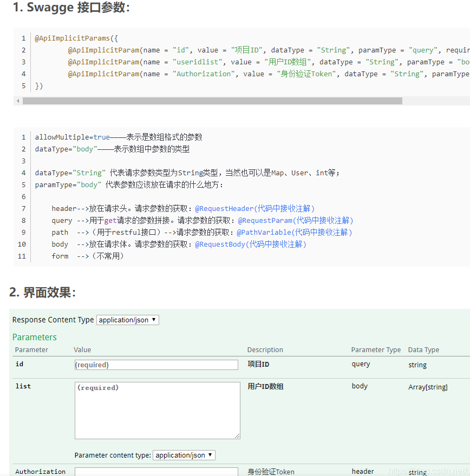Click the "Value" column header
470x476 pixels.
pyautogui.click(x=82, y=350)
